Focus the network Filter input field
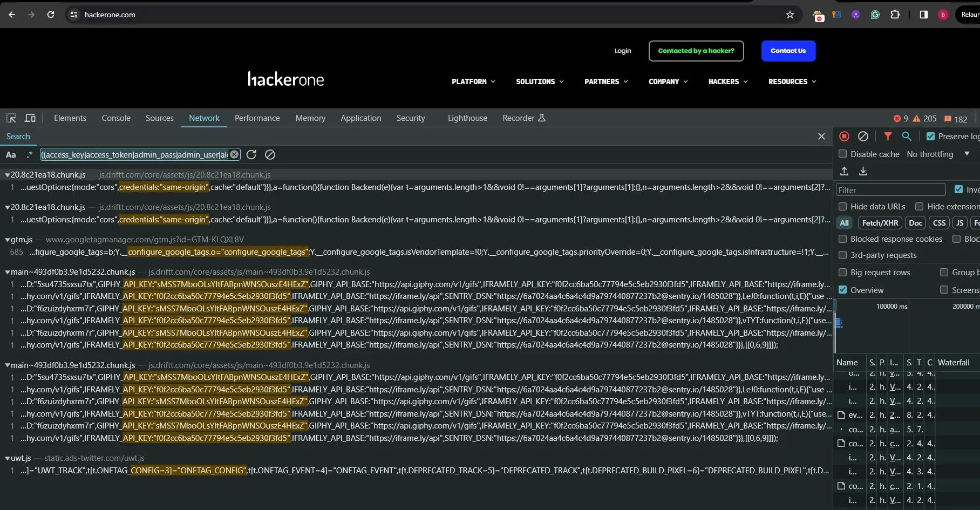The image size is (980, 510). tap(890, 190)
